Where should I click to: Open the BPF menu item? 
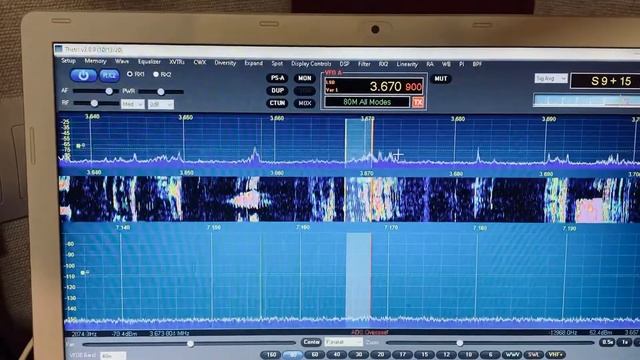[x=477, y=64]
